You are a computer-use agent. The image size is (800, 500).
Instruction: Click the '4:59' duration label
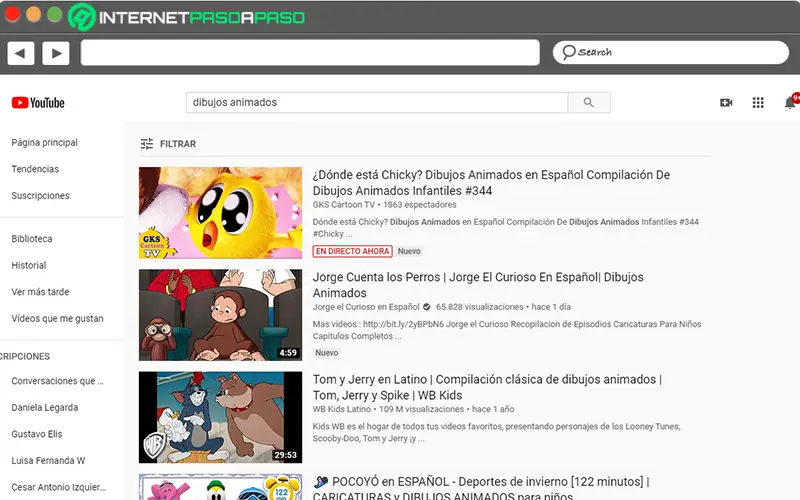pos(288,353)
